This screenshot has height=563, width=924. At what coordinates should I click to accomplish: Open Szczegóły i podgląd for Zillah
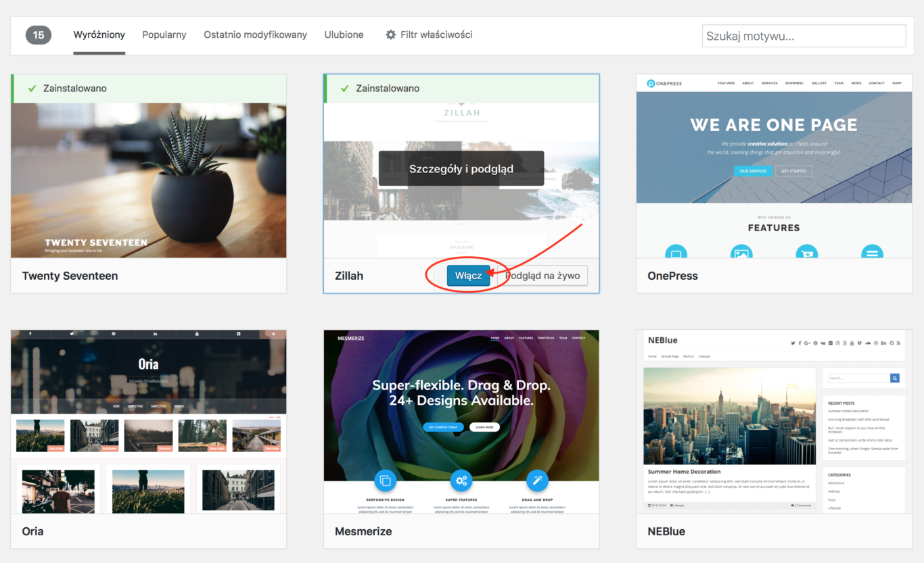461,168
